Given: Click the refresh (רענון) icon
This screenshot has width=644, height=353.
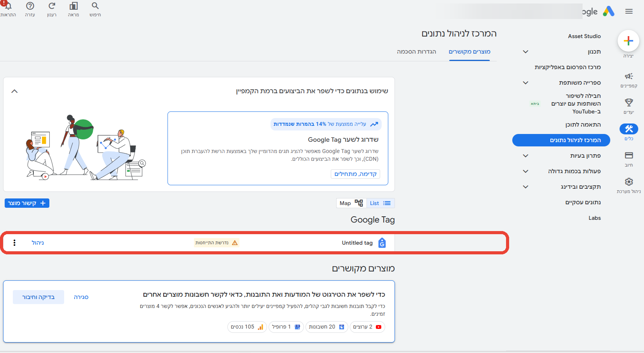Looking at the screenshot, I should 52,6.
